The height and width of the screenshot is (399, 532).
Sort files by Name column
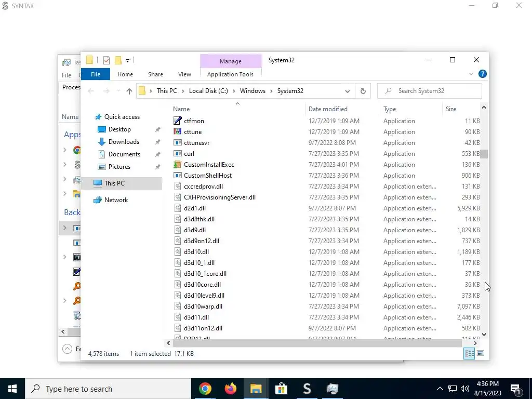click(x=237, y=109)
